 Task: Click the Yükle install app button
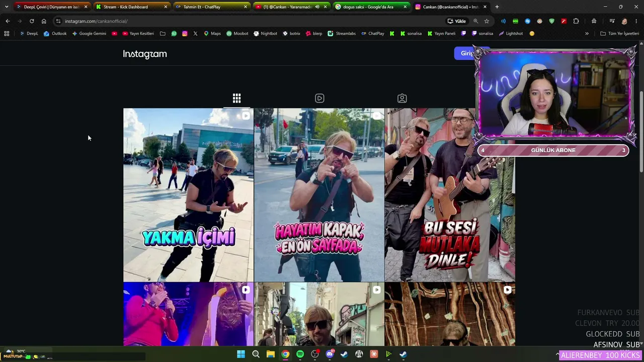click(457, 21)
